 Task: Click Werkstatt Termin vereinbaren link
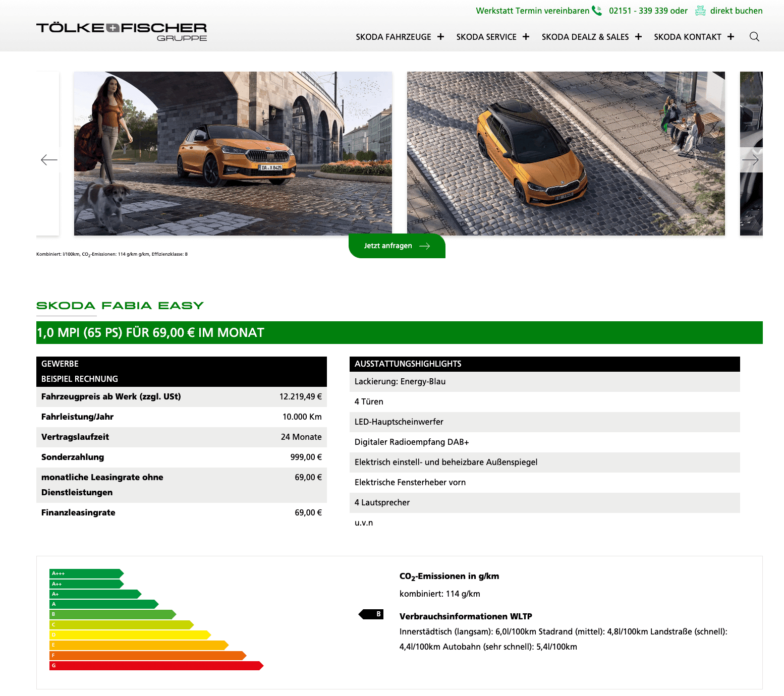532,11
